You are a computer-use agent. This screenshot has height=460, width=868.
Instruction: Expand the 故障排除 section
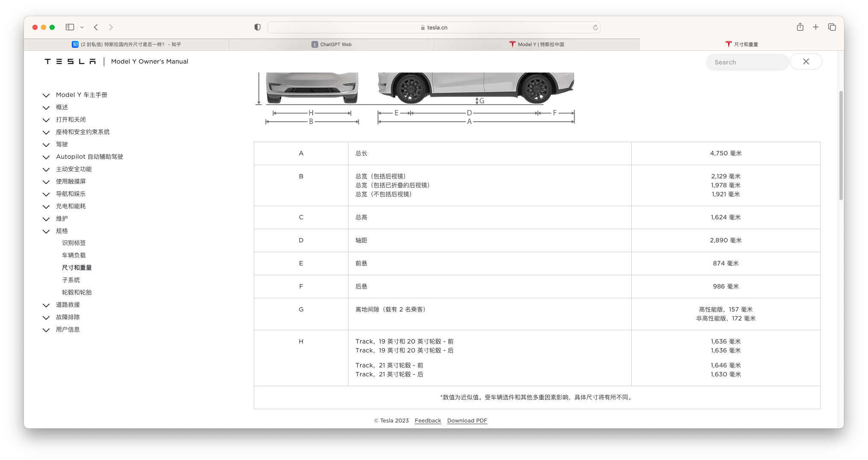click(46, 317)
